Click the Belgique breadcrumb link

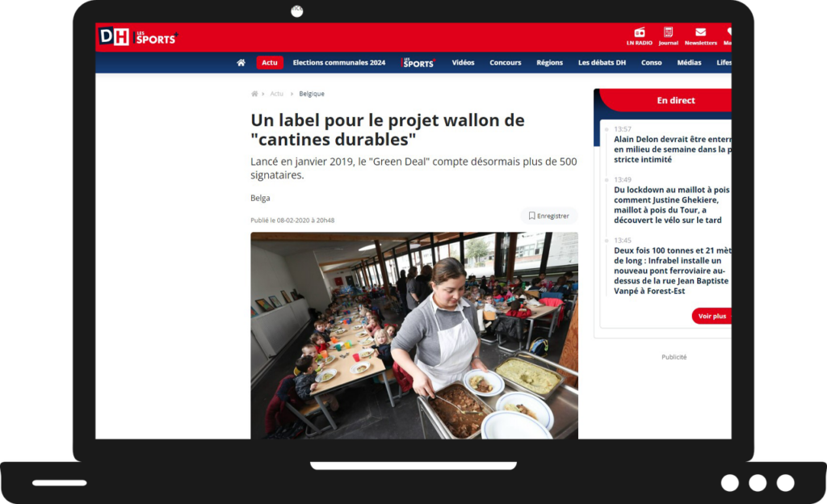coord(311,94)
